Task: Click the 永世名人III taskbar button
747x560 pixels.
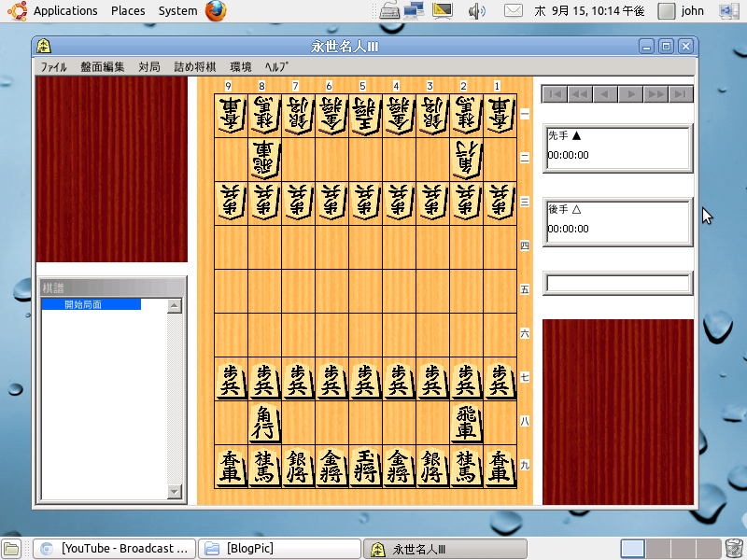Action: (445, 549)
